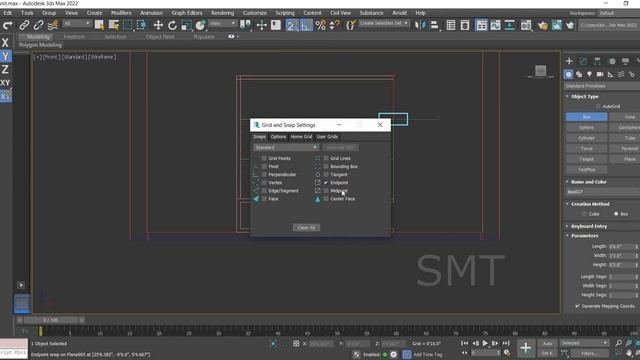Screen dimensions: 640x360
Task: Go to the start frame
Action: (x=464, y=344)
